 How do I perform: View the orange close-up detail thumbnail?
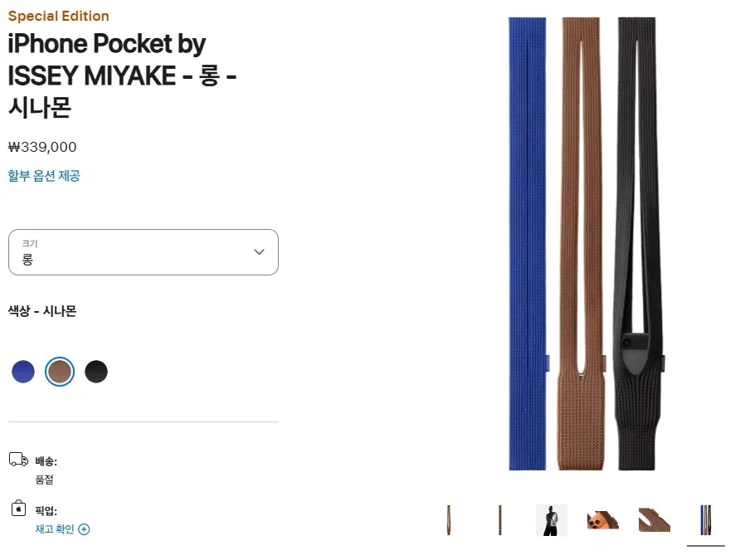tap(603, 520)
